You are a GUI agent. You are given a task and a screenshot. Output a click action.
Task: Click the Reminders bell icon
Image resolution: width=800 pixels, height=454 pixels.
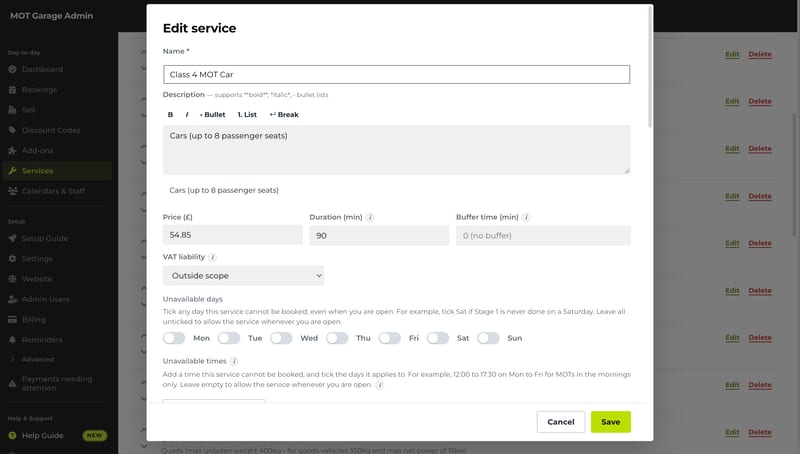(x=12, y=340)
